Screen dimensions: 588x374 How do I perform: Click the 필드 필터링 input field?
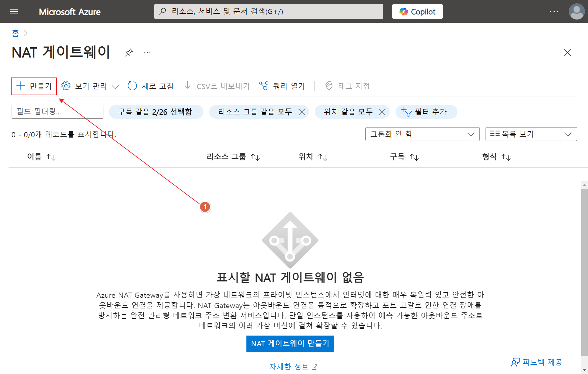point(57,112)
